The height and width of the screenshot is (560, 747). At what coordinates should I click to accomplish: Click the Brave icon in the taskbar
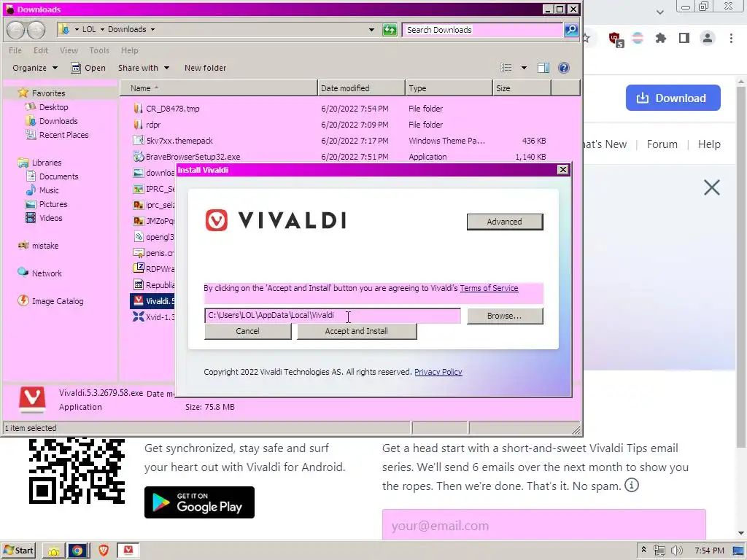tap(104, 551)
